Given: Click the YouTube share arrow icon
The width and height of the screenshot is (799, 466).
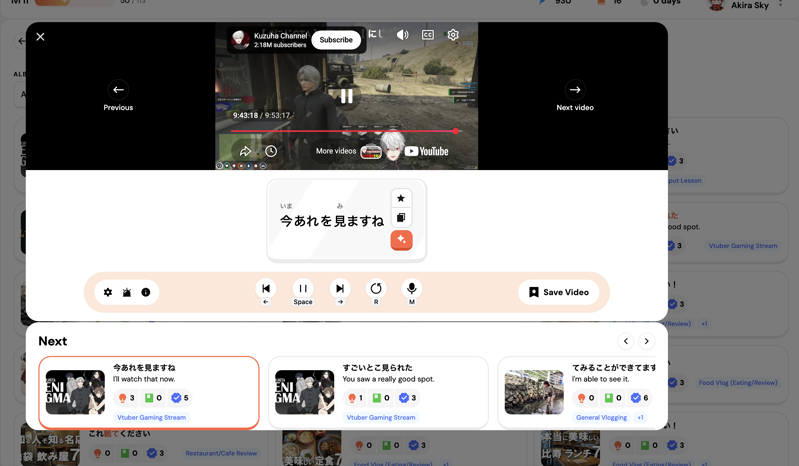Looking at the screenshot, I should 245,151.
